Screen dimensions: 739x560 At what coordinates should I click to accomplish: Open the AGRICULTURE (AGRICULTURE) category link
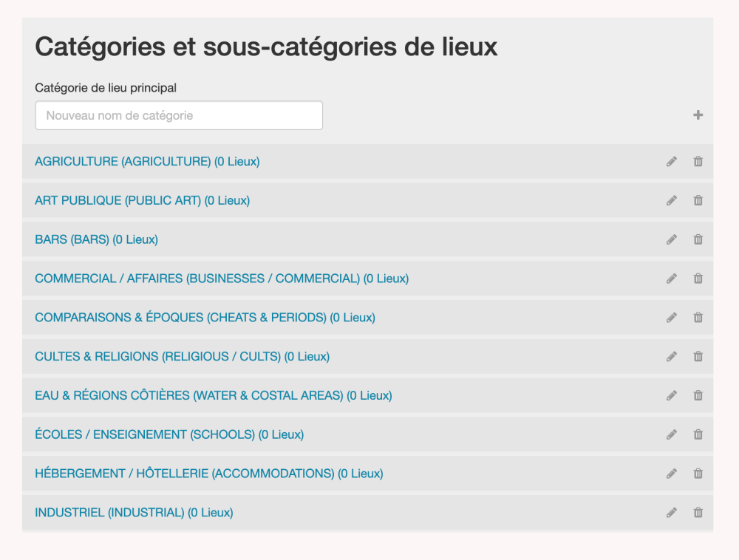pos(147,161)
